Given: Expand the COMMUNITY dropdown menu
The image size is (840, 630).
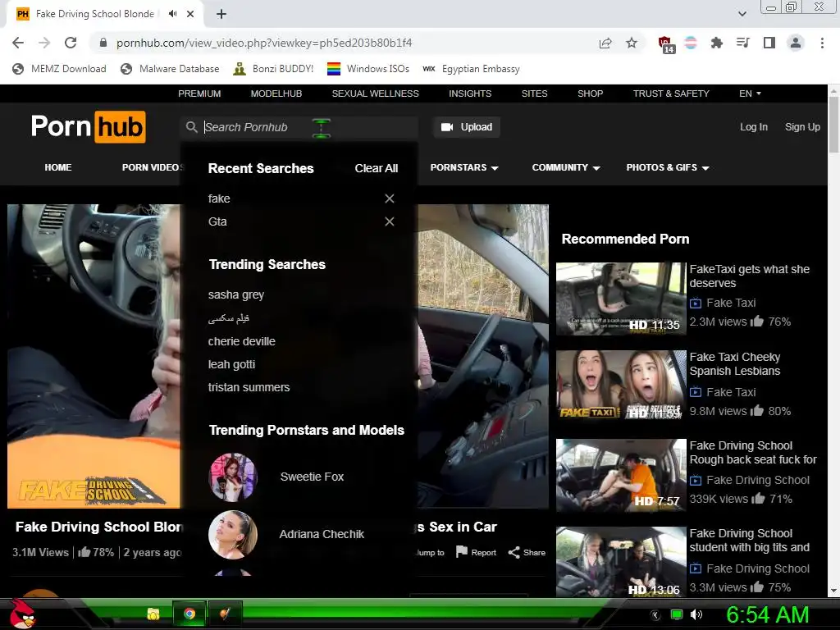Looking at the screenshot, I should (566, 167).
